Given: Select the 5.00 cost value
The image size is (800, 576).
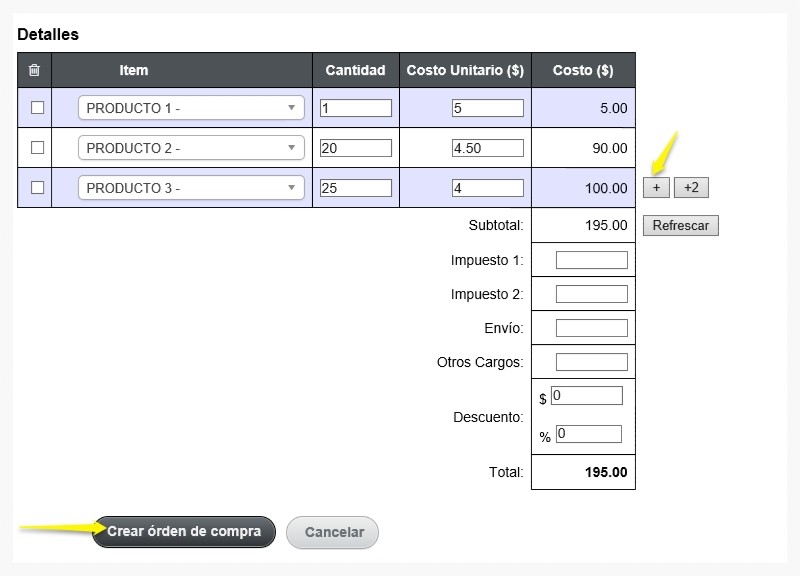Looking at the screenshot, I should 613,108.
